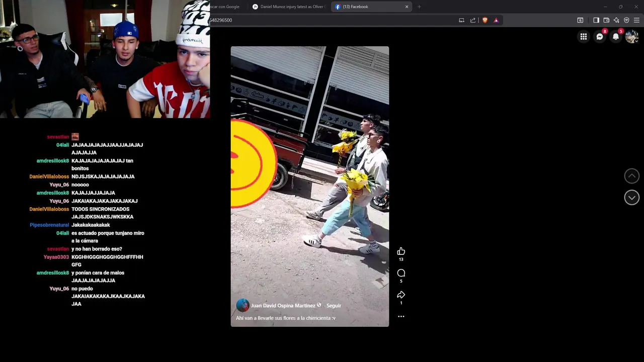Switch to the (13) Facebook tab
This screenshot has height=362, width=644.
pyautogui.click(x=372, y=7)
